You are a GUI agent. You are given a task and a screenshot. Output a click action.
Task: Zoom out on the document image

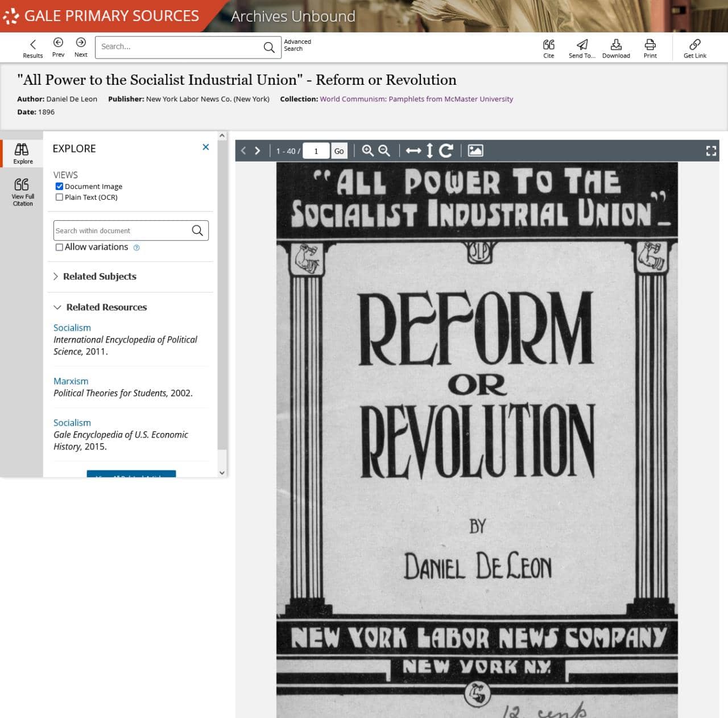[384, 151]
